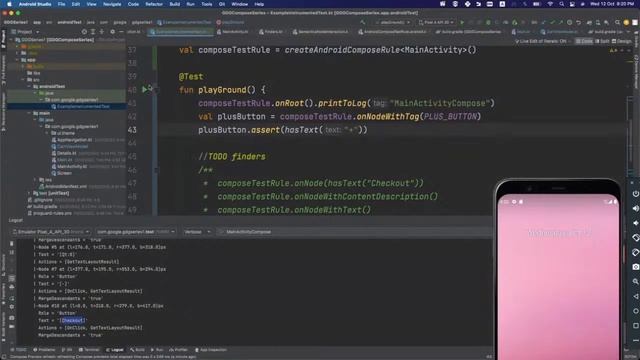Open the Verbose log level dropdown
This screenshot has width=640, height=360.
click(x=197, y=232)
